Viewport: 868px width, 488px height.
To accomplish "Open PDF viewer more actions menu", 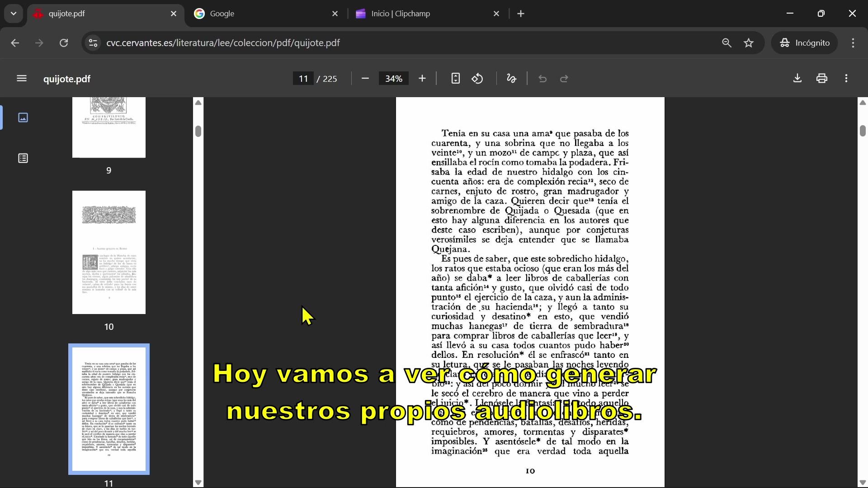I will pyautogui.click(x=846, y=79).
